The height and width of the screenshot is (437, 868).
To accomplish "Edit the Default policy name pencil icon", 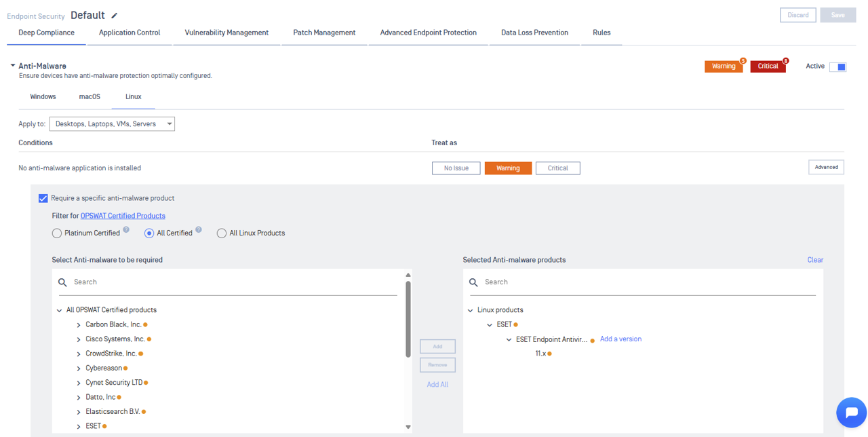I will (x=115, y=16).
